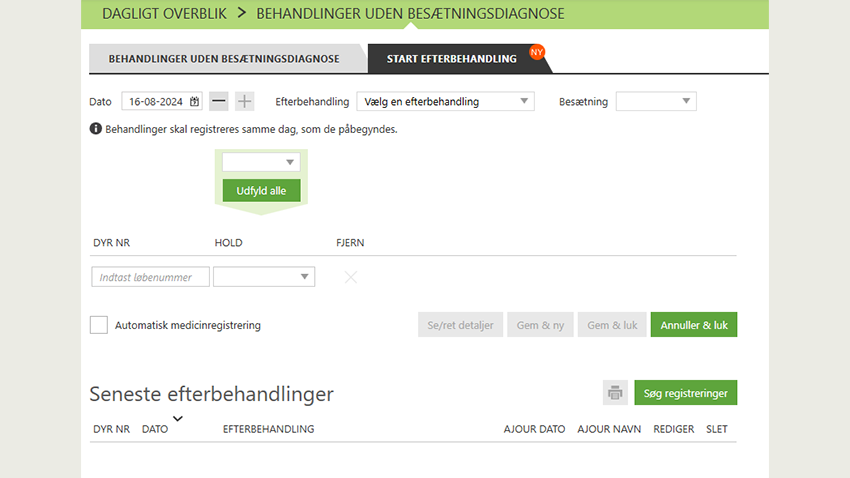Go to Dagligt overblik breadcrumb
This screenshot has width=850, height=478.
[x=163, y=14]
